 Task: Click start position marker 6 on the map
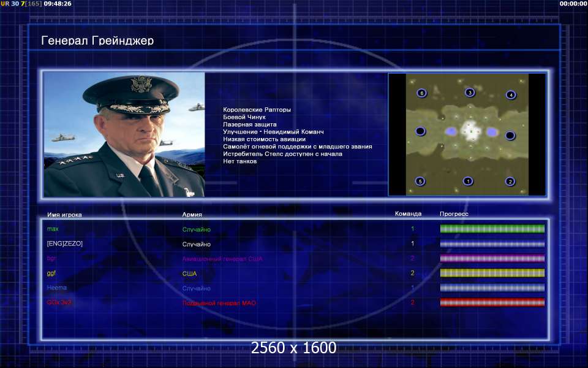point(421,93)
